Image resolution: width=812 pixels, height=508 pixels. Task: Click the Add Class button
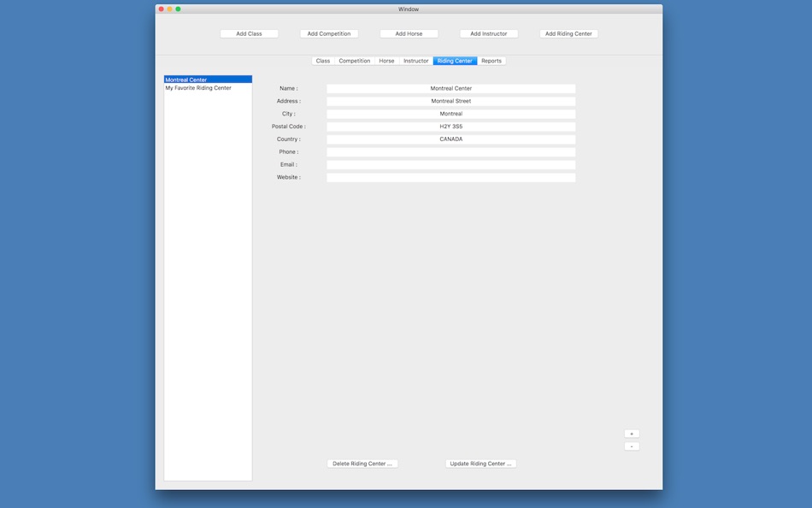click(249, 33)
